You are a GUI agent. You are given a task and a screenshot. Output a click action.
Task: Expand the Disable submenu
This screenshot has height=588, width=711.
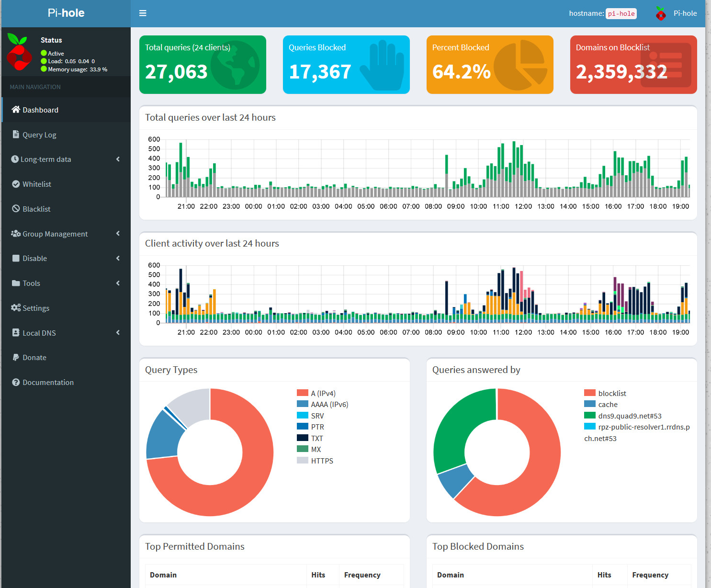pyautogui.click(x=35, y=259)
